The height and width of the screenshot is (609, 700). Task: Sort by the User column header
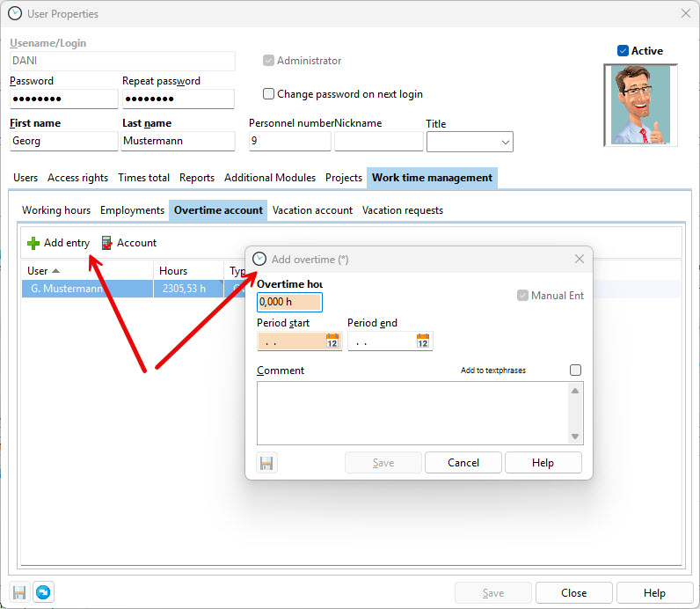point(87,271)
